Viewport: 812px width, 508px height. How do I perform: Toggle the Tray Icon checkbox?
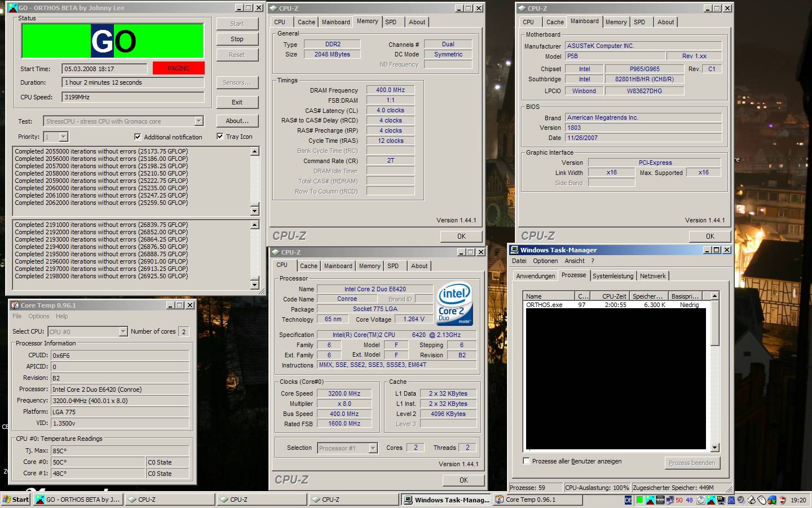click(220, 136)
